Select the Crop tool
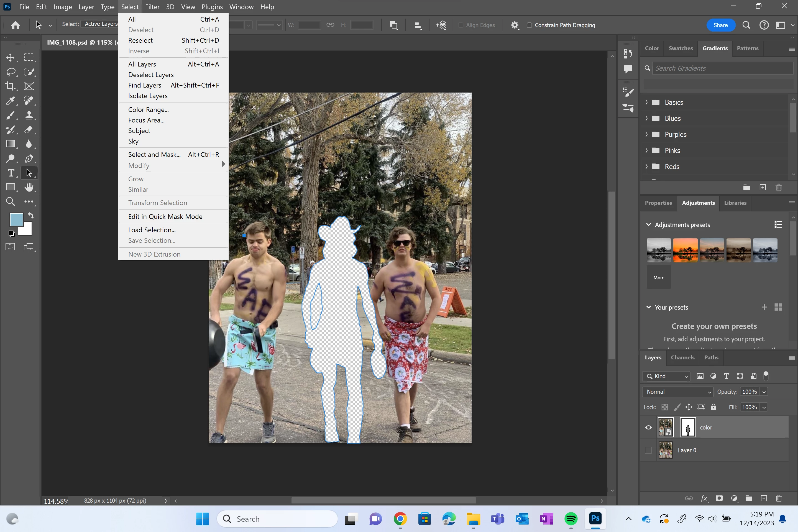Image resolution: width=798 pixels, height=532 pixels. (10, 86)
